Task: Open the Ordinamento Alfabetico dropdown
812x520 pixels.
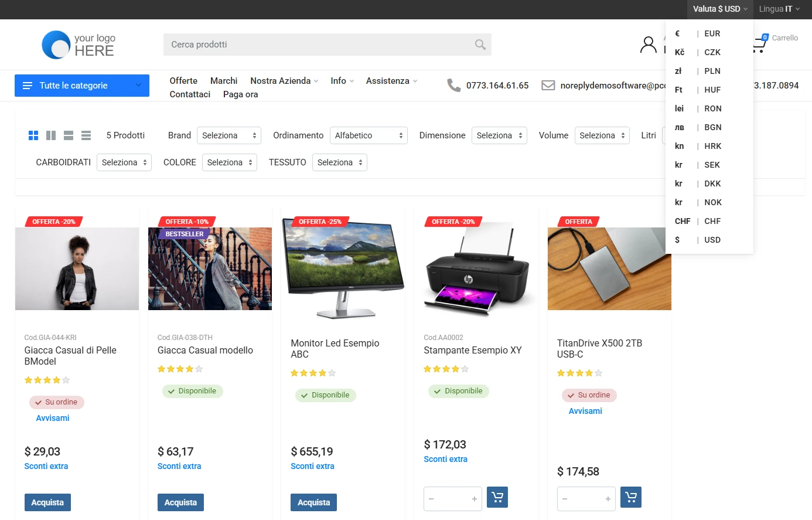Action: point(369,135)
